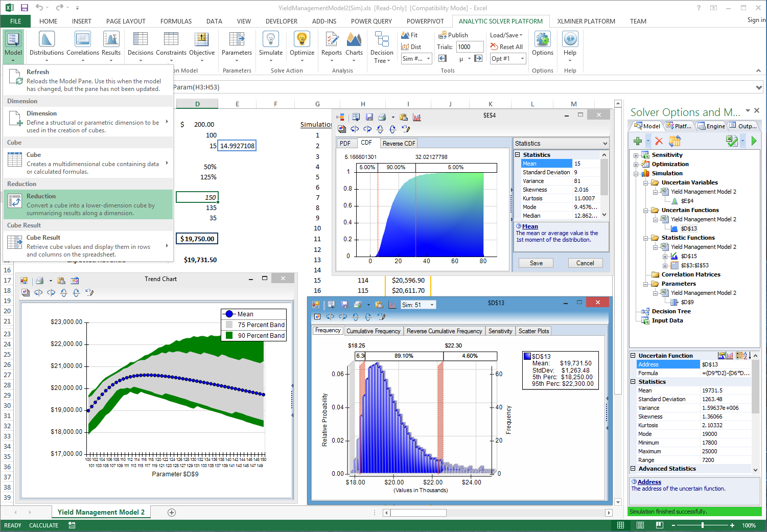
Task: Switch to the Reverse CDF tab
Action: (x=399, y=144)
